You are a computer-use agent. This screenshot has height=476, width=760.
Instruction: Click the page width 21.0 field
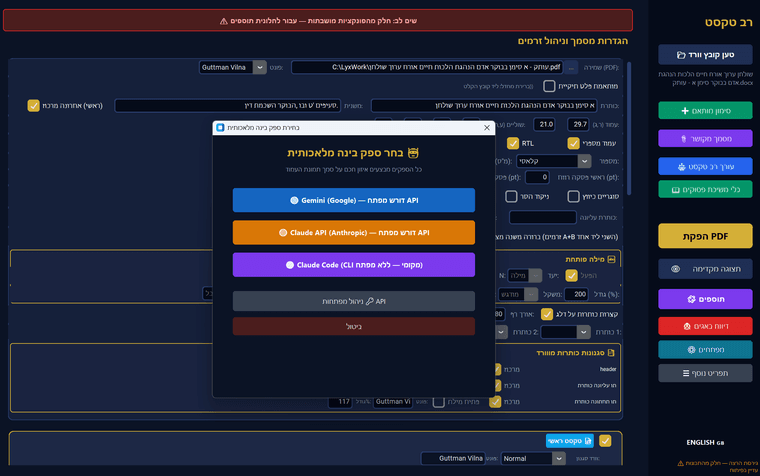coord(545,124)
